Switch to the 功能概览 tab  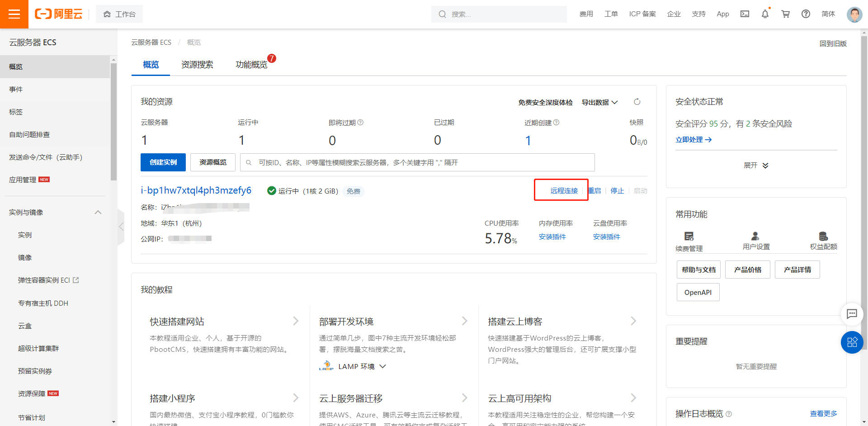(251, 65)
